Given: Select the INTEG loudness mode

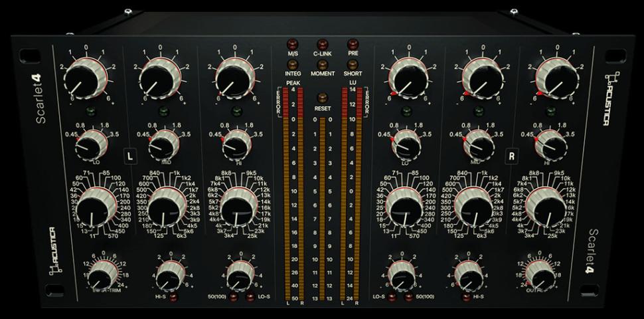Looking at the screenshot, I should coord(292,64).
